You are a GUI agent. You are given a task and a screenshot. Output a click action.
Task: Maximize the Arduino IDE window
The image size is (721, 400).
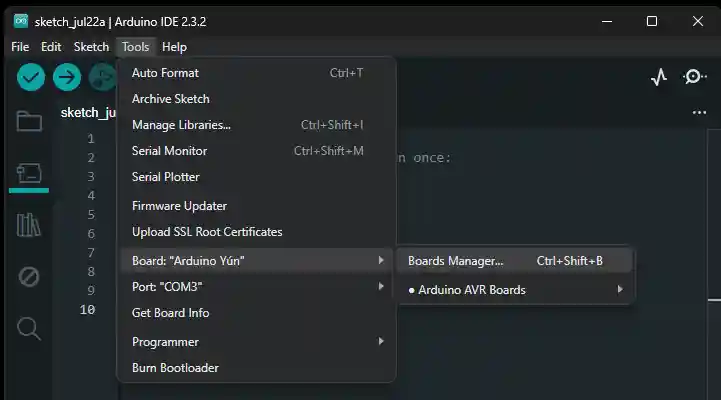(x=652, y=21)
